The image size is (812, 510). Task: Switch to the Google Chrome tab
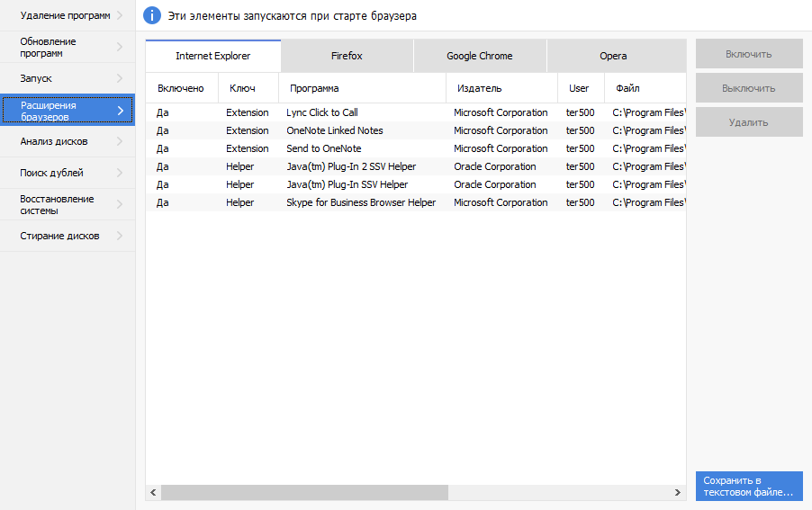pyautogui.click(x=480, y=56)
